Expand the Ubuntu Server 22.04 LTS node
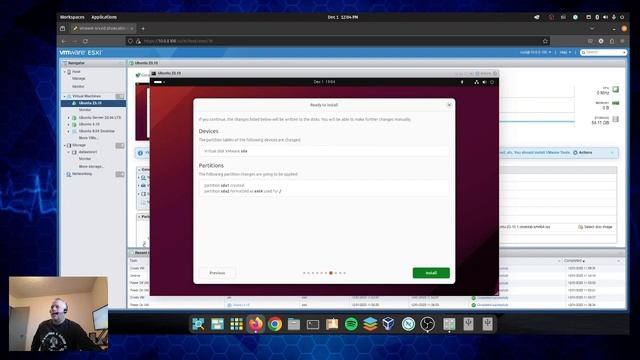640x360 pixels. 69,118
